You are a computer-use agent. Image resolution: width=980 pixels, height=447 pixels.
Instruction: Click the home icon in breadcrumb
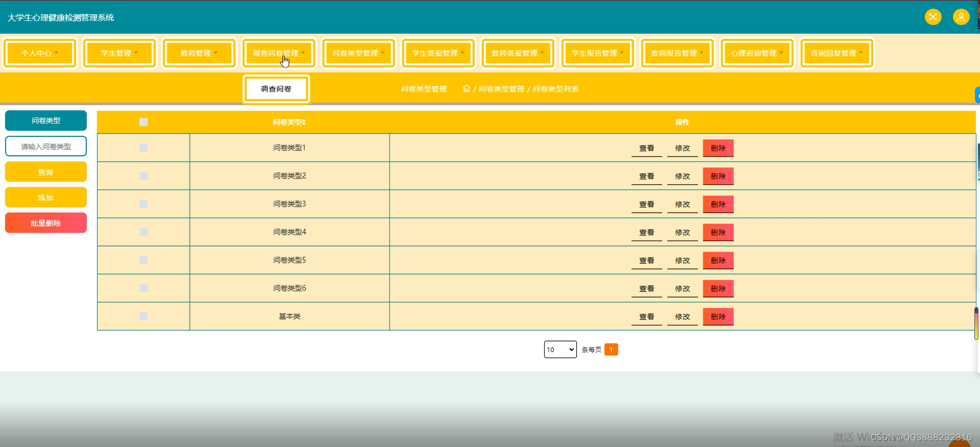(x=467, y=89)
